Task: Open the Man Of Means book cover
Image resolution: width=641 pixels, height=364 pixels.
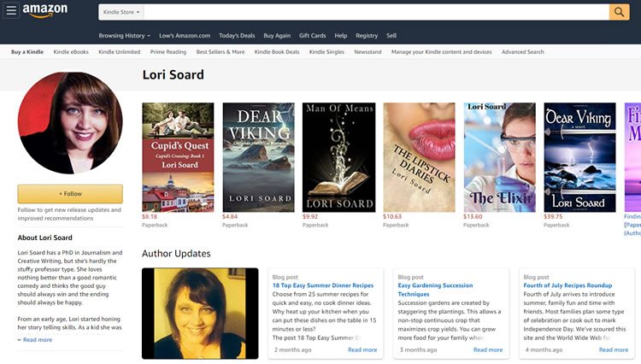Action: point(339,157)
